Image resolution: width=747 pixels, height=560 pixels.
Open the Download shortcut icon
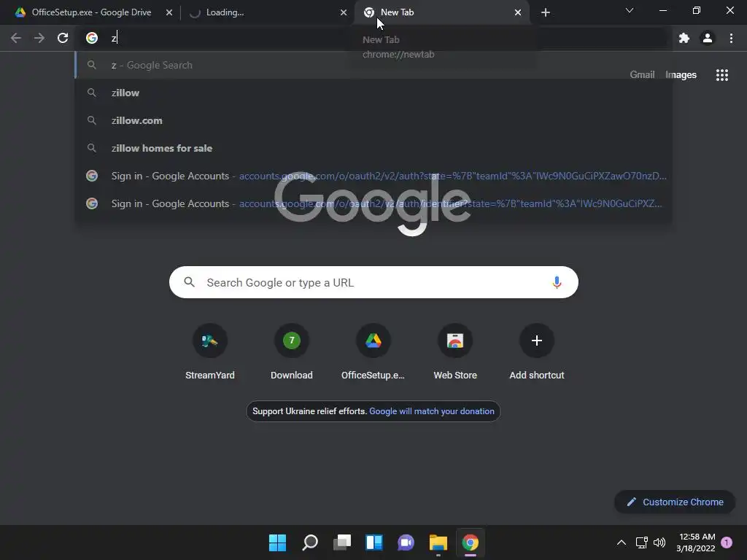click(x=292, y=341)
